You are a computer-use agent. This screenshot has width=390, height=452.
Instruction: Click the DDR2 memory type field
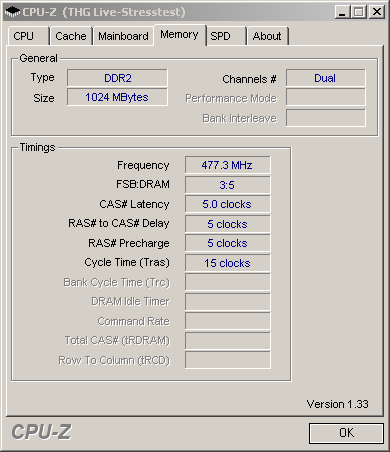[x=117, y=78]
